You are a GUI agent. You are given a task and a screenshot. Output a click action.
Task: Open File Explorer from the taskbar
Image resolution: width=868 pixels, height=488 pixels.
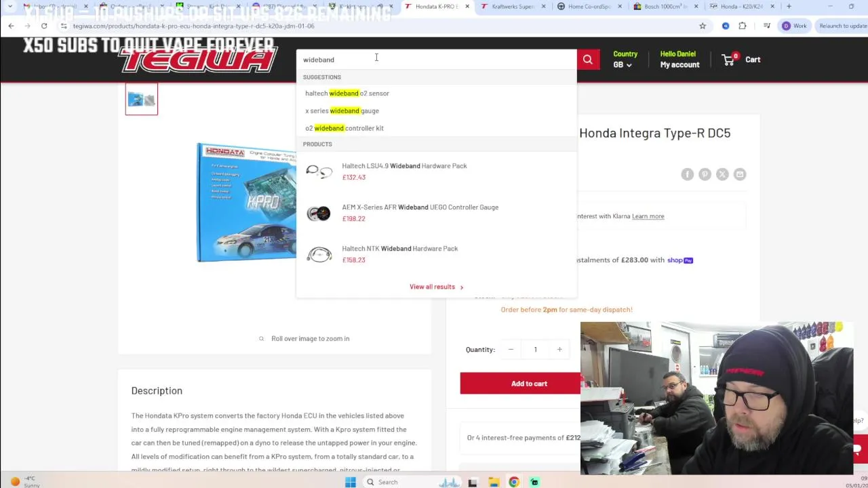click(x=494, y=482)
